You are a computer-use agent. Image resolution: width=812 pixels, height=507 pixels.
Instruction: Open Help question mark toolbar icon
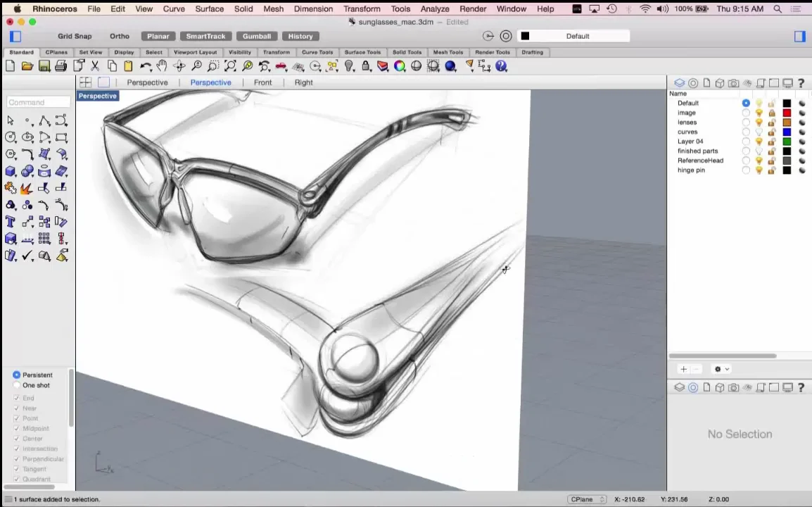pyautogui.click(x=501, y=66)
